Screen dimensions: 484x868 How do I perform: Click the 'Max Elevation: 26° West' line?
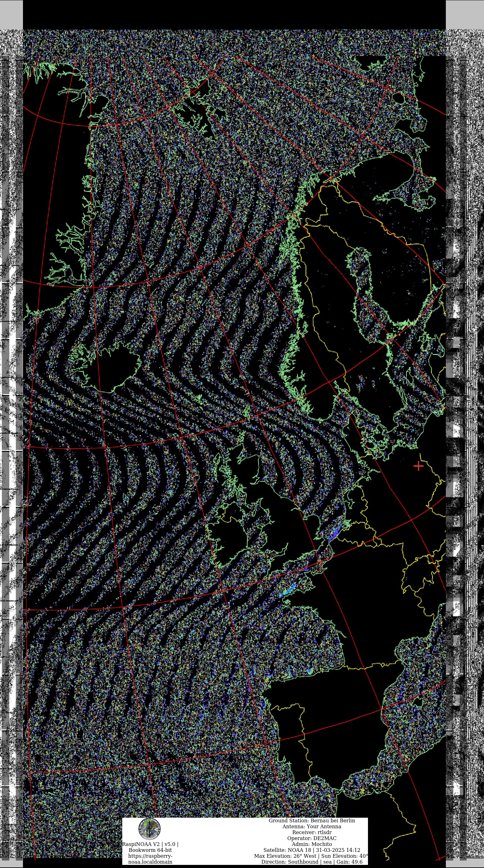(x=311, y=856)
